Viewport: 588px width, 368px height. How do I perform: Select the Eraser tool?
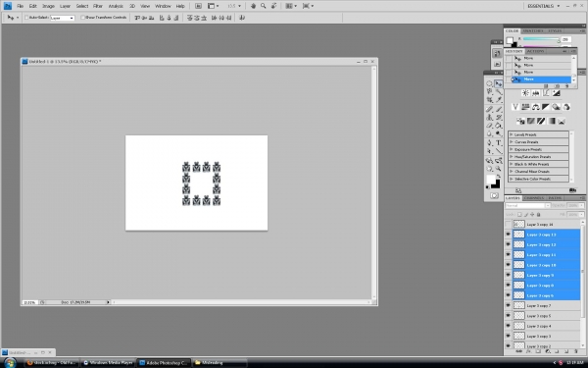(490, 126)
